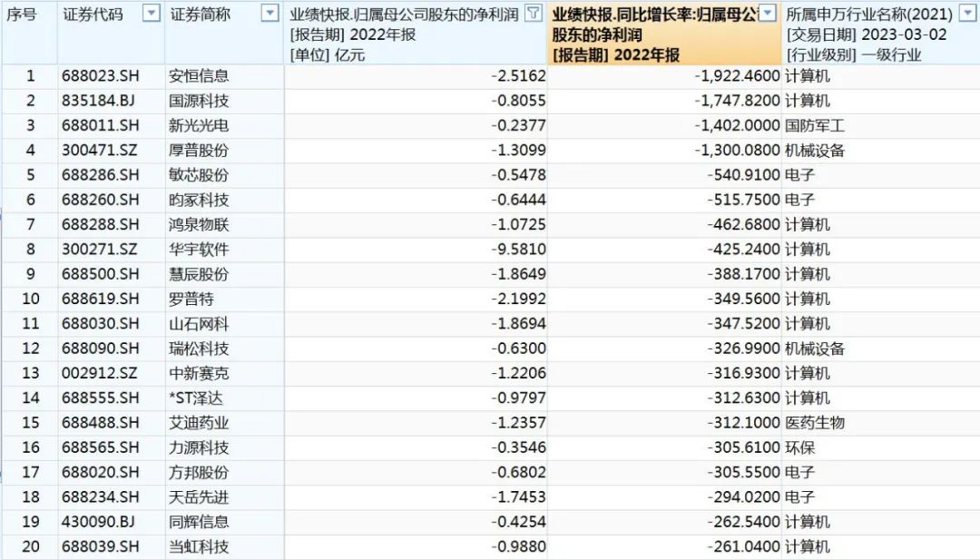Viewport: 980px width, 560px height.
Task: Open the 所属申万行业名称 column filter dropdown
Action: pos(967,15)
